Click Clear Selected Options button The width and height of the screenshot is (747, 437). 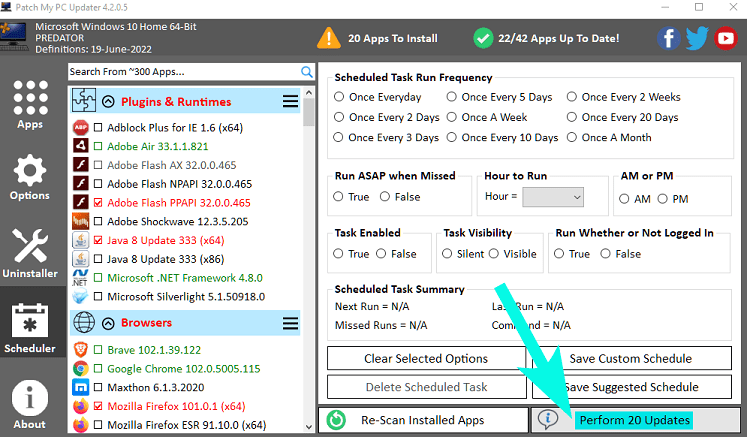[x=426, y=358]
